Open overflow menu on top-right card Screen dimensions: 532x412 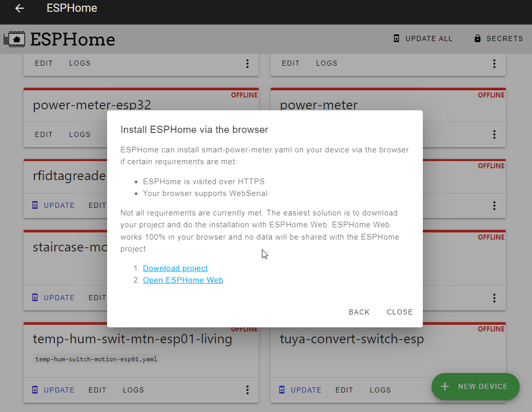click(495, 64)
